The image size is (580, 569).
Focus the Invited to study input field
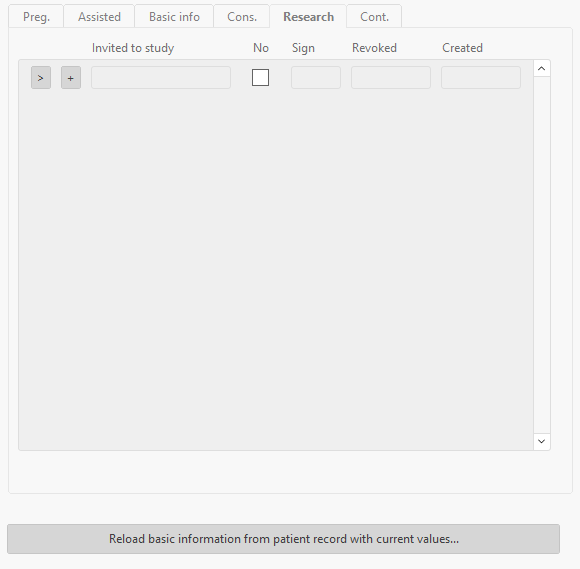(x=161, y=78)
